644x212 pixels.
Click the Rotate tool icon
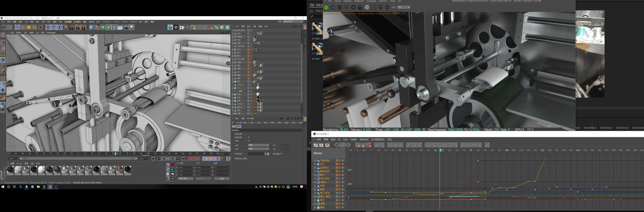(x=35, y=27)
